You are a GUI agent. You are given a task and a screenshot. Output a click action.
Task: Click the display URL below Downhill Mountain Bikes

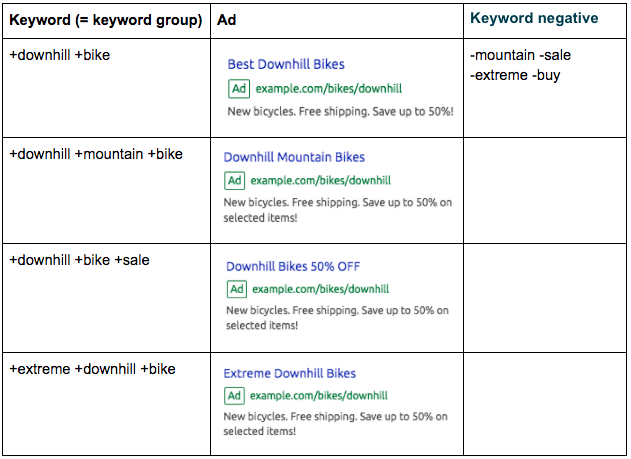coord(320,181)
